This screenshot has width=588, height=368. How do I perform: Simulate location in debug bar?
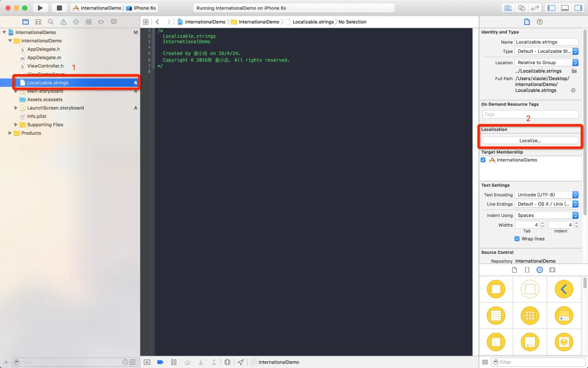tap(241, 362)
